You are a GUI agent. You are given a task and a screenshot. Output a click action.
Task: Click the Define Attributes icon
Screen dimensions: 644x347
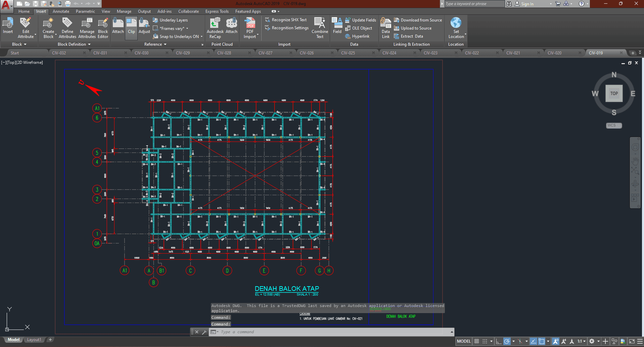coord(67,28)
